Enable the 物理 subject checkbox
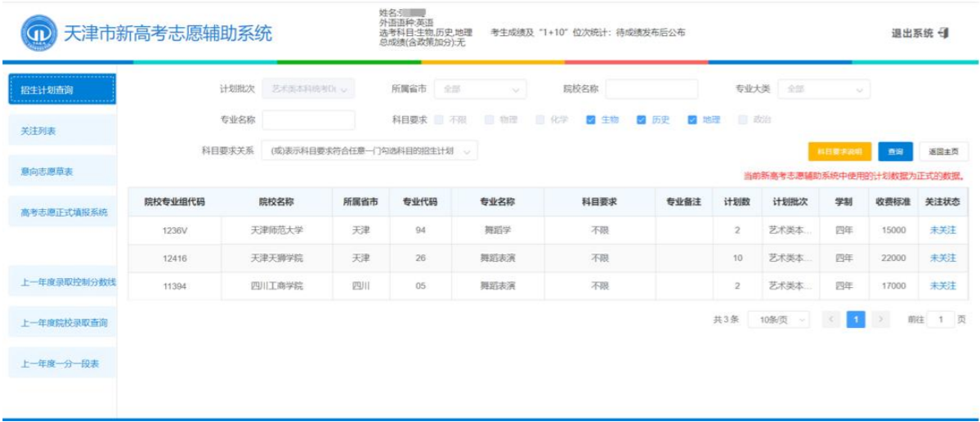 coord(489,119)
